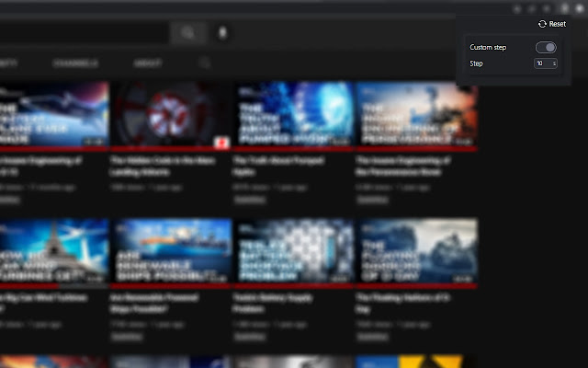Toggle the Custom step switch
This screenshot has width=588, height=368.
click(x=546, y=48)
